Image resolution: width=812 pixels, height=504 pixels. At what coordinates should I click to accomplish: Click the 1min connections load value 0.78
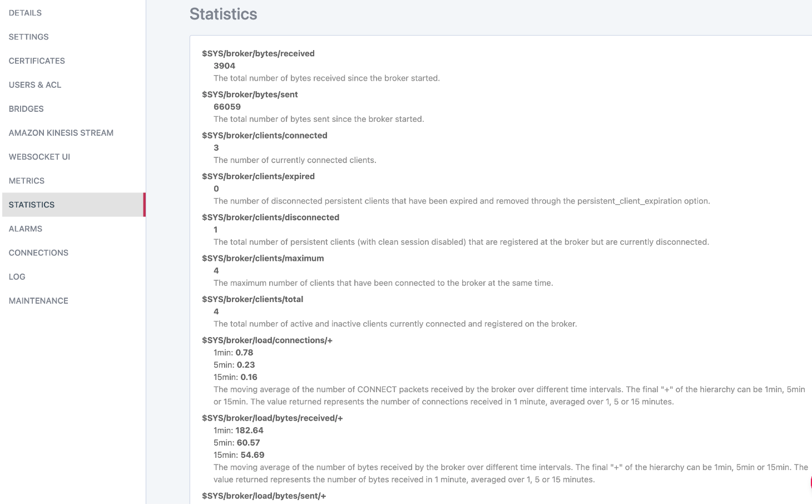coord(244,353)
